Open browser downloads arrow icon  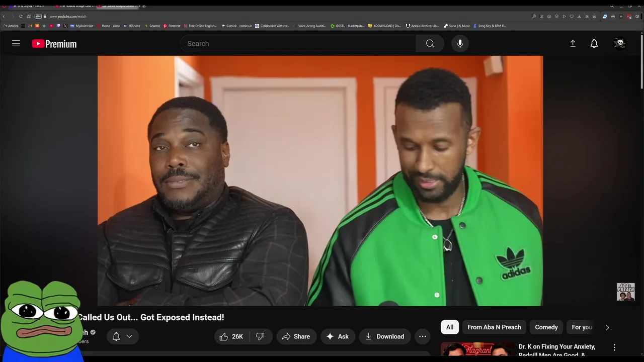click(x=579, y=17)
